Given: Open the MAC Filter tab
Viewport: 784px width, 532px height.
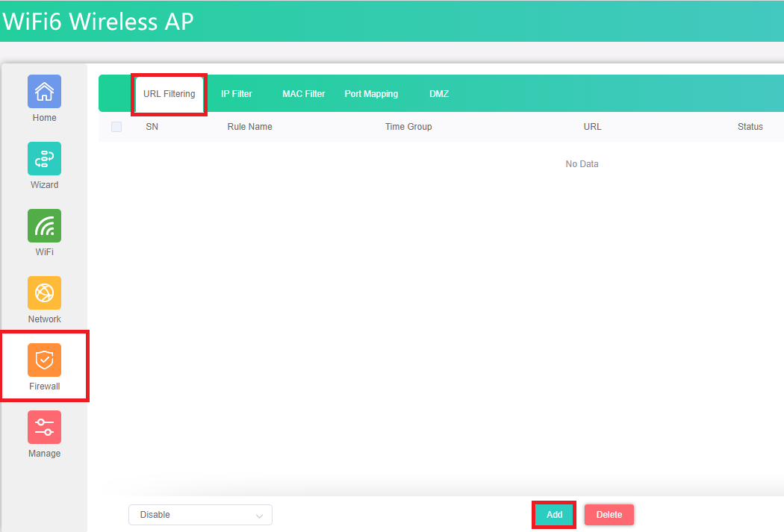Looking at the screenshot, I should pyautogui.click(x=303, y=94).
